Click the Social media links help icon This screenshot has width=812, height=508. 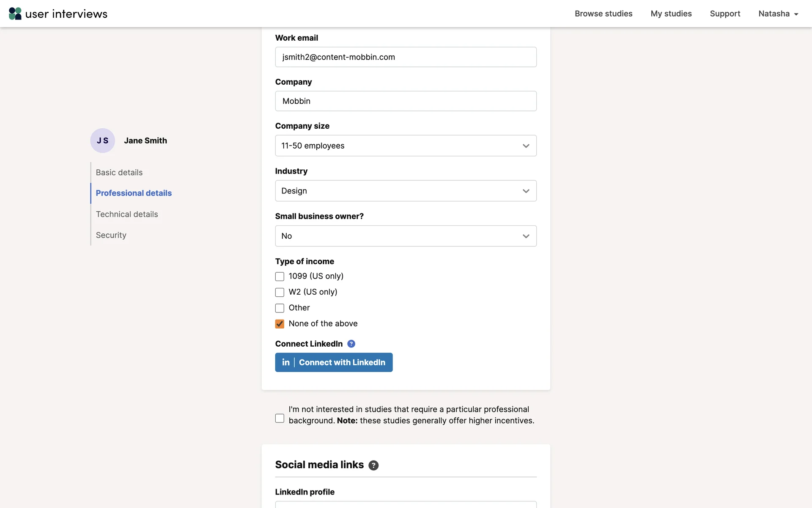(x=373, y=465)
